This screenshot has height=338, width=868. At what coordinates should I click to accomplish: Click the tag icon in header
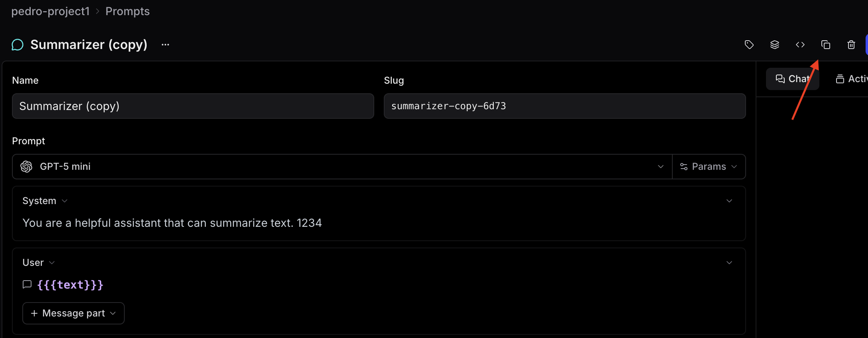click(749, 45)
